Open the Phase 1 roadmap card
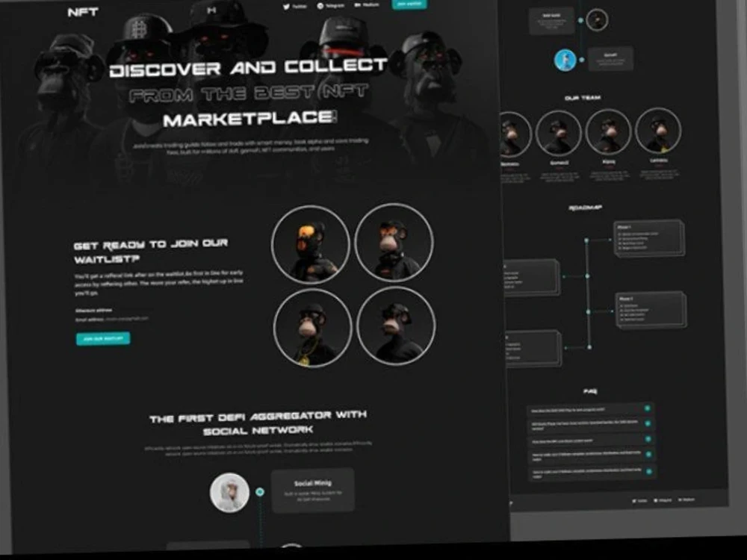747x560 pixels. (x=649, y=238)
